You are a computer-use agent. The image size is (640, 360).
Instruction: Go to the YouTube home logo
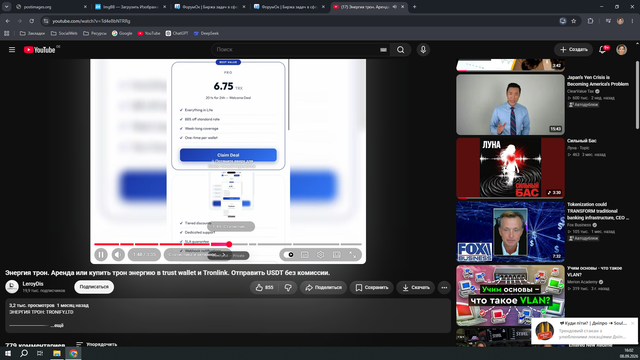pos(40,50)
